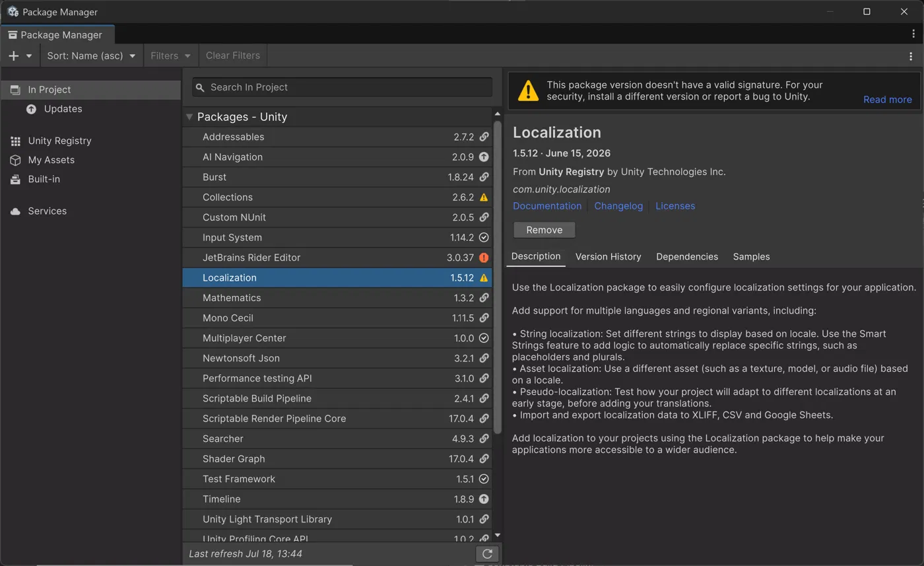Open Built-in packages in sidebar
This screenshot has width=924, height=566.
pyautogui.click(x=90, y=179)
